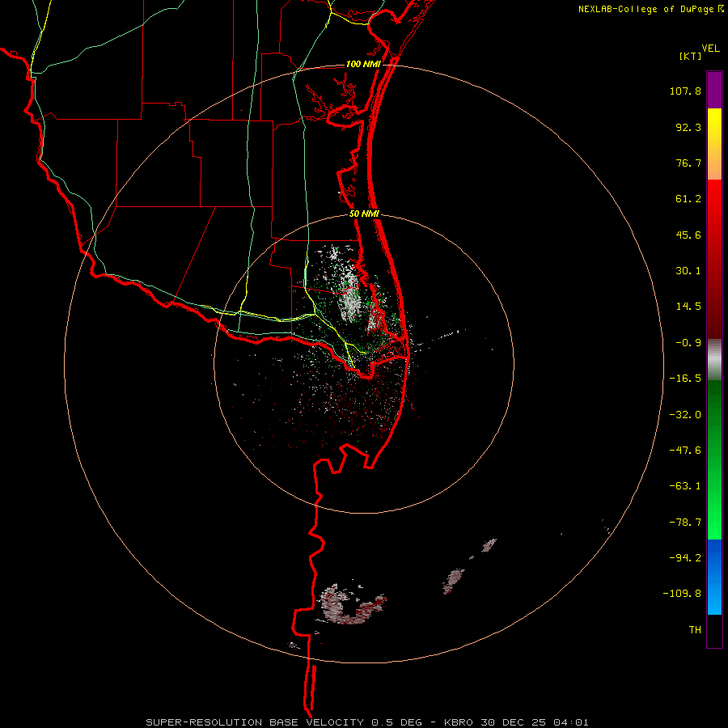The width and height of the screenshot is (728, 728).
Task: Click the 92.3 legend value
Action: coord(688,127)
